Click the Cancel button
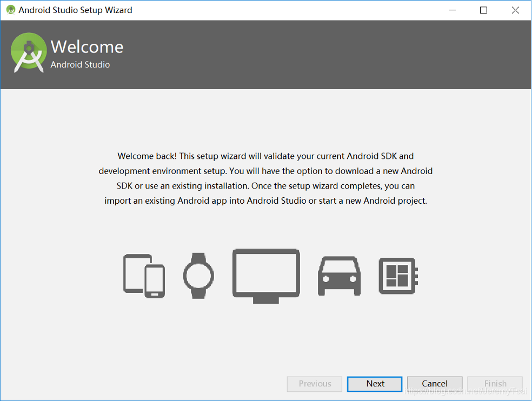 [435, 384]
